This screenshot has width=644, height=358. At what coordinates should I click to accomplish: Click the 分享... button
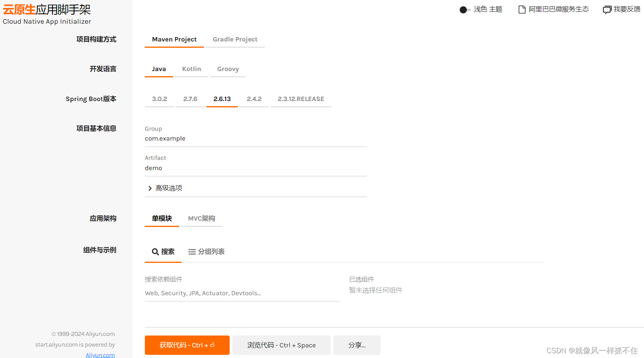(357, 345)
